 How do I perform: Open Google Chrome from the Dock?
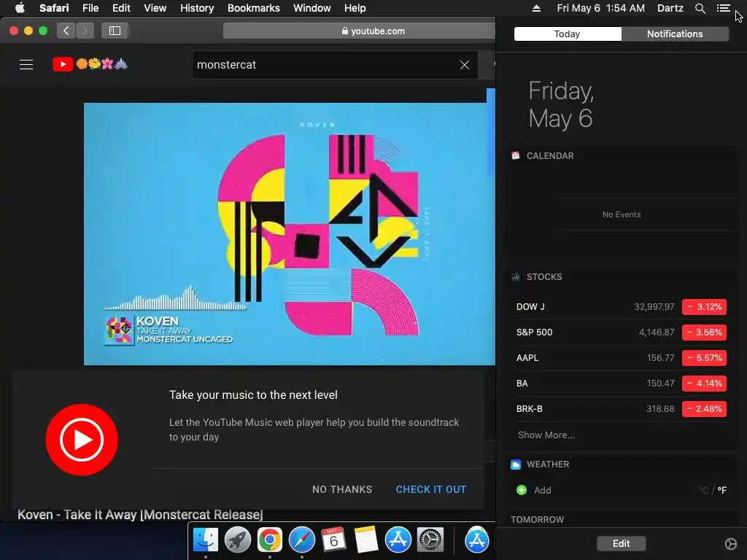pyautogui.click(x=270, y=540)
